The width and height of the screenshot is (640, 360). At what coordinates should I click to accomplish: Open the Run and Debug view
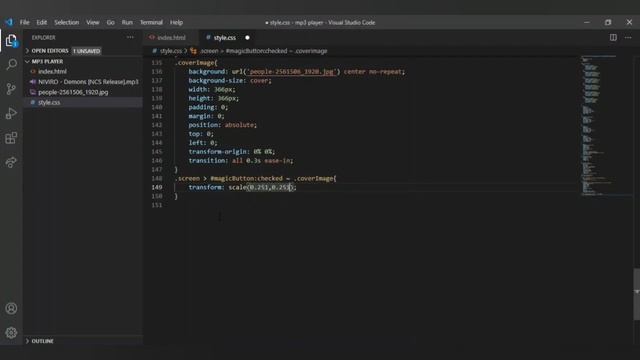tap(11, 113)
